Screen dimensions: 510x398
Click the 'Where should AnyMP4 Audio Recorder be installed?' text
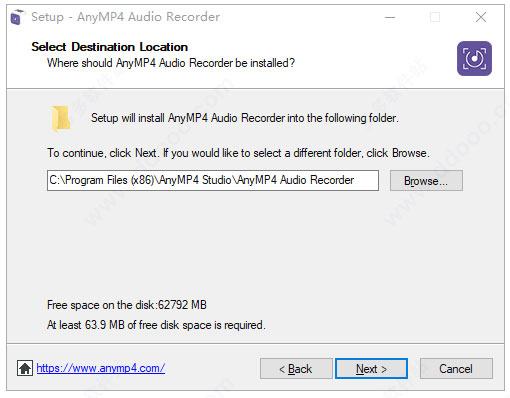click(171, 63)
